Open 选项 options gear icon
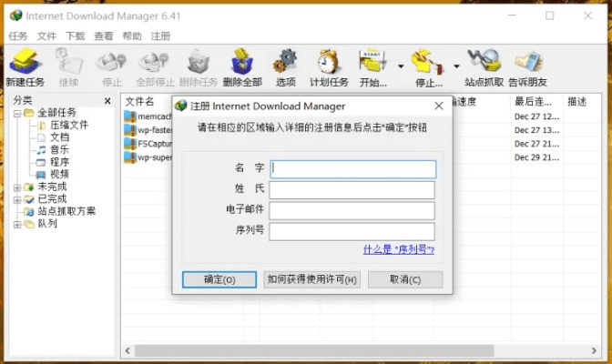The height and width of the screenshot is (364, 612). [x=286, y=66]
